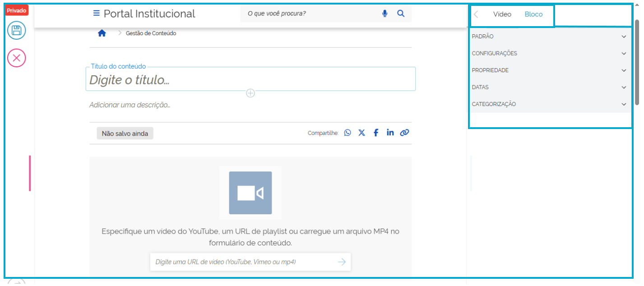This screenshot has height=286, width=644.
Task: Open the hamburger menu beside Portal Institucional
Action: coord(96,14)
